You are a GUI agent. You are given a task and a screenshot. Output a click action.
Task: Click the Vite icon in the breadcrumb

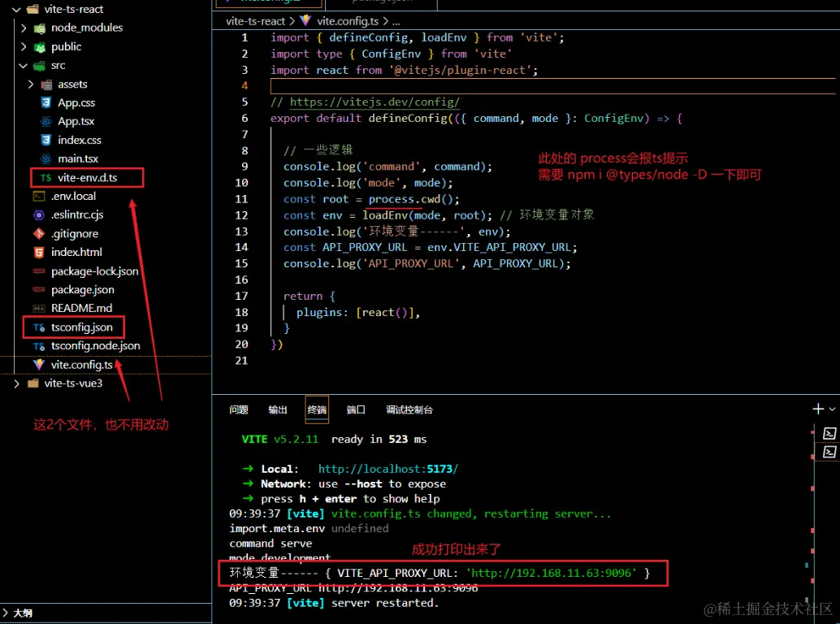click(305, 21)
